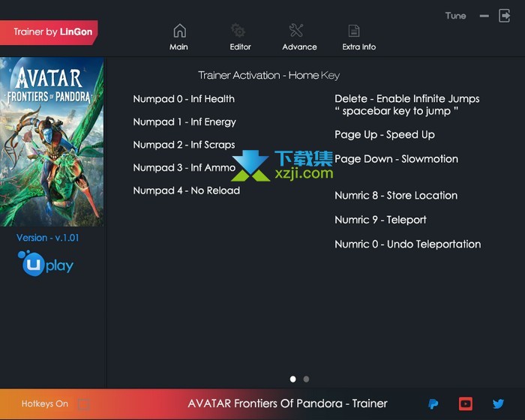
Task: Switch to the Editor tab label
Action: tap(241, 47)
